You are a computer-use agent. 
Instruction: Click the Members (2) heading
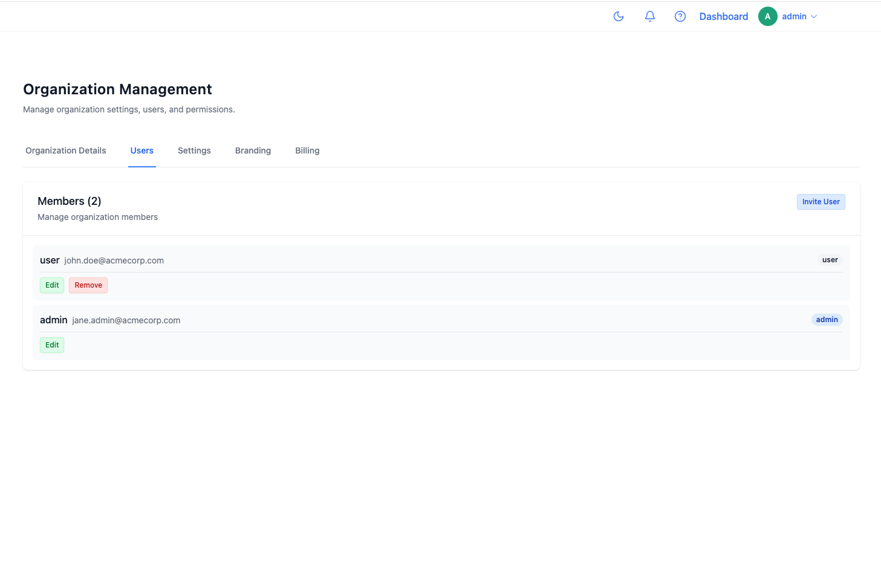[70, 201]
